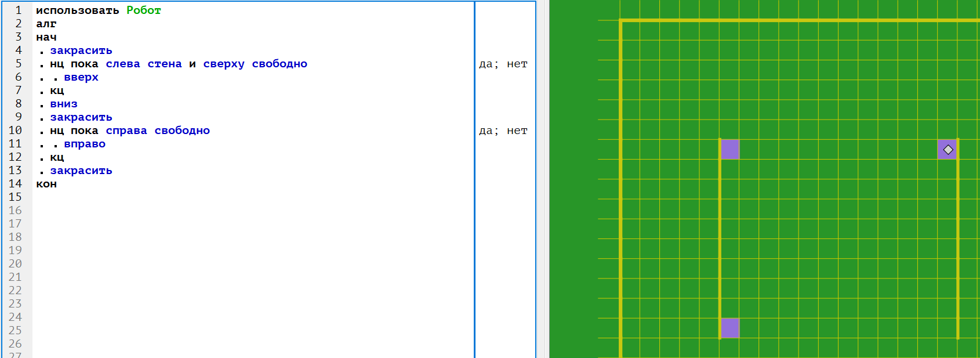
Task: Click the "вверх" command on line 6
Action: [x=81, y=77]
